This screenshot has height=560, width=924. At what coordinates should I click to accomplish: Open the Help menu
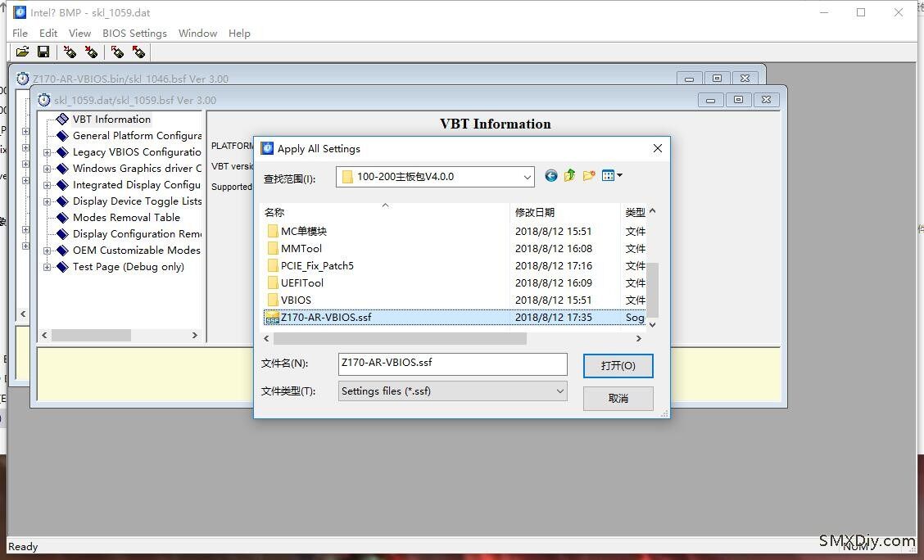tap(239, 33)
